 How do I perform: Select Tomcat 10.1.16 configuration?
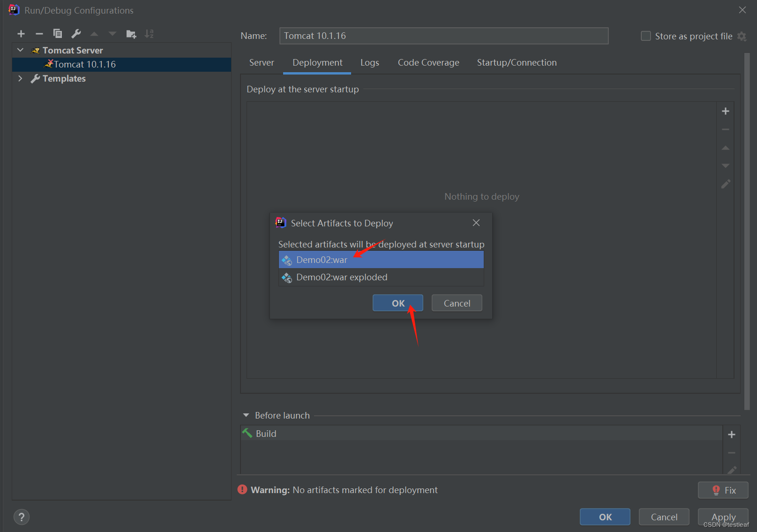click(x=122, y=64)
